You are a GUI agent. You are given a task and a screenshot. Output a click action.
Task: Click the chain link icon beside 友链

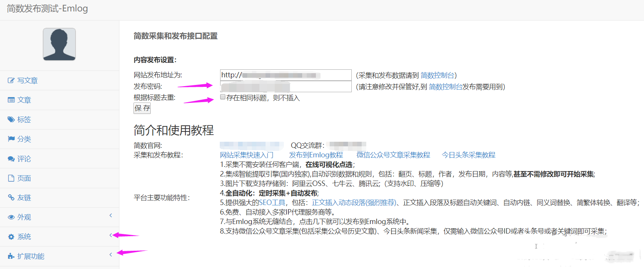tap(11, 198)
